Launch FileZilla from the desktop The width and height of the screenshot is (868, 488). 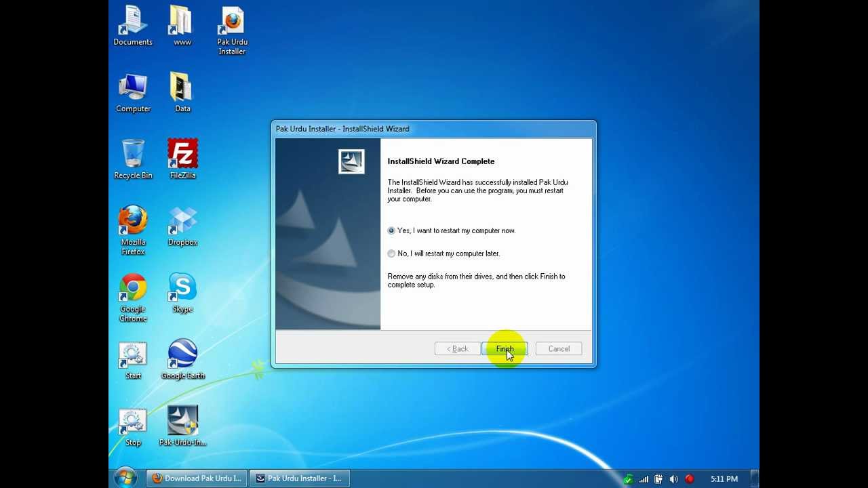pos(182,159)
